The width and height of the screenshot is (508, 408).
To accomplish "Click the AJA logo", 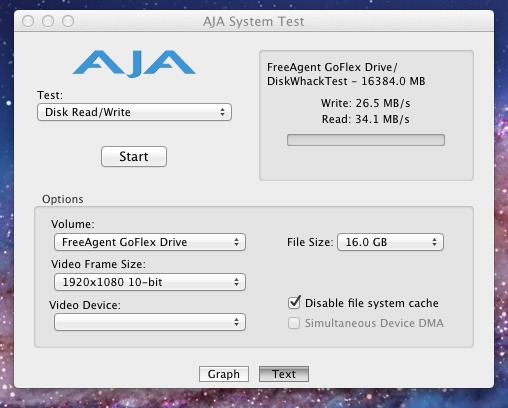I will pyautogui.click(x=134, y=64).
